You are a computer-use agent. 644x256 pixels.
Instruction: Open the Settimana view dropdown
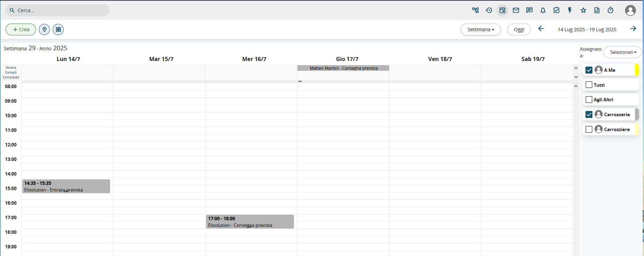[481, 29]
